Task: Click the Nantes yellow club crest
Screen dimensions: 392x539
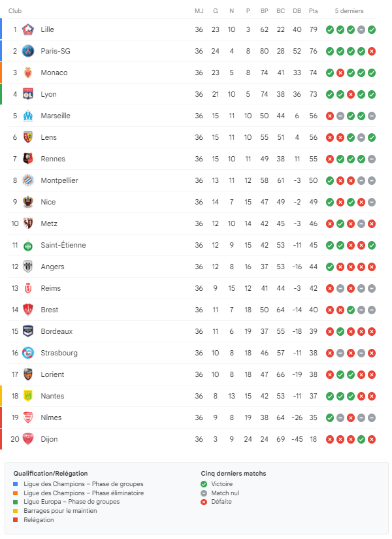Action: tap(28, 396)
